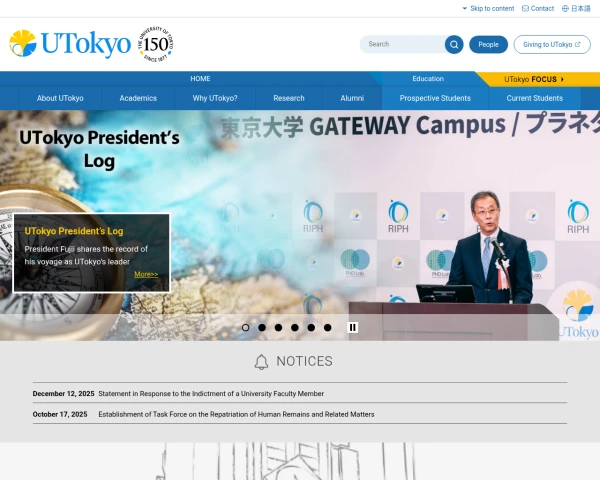Click the Search input field
600x480 pixels.
coord(403,44)
